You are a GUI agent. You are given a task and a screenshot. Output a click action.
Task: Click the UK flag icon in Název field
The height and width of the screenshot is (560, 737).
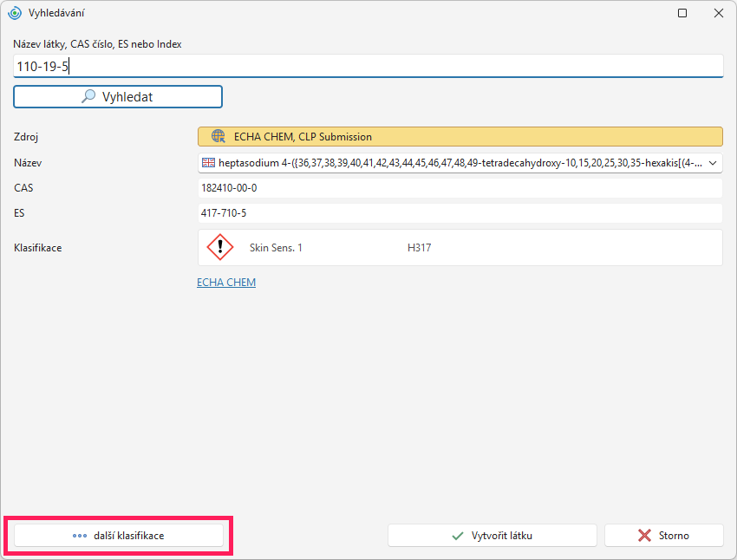pyautogui.click(x=208, y=163)
